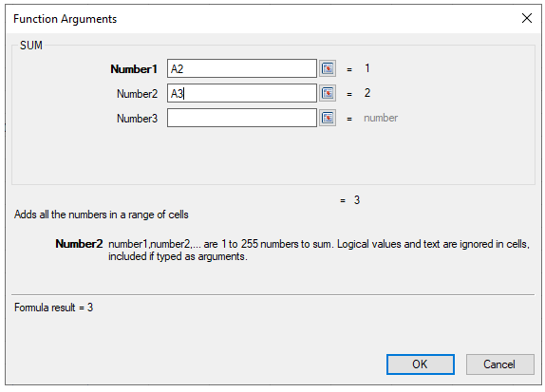Image resolution: width=545 pixels, height=392 pixels.
Task: Close the Function Arguments window
Action: pos(527,18)
